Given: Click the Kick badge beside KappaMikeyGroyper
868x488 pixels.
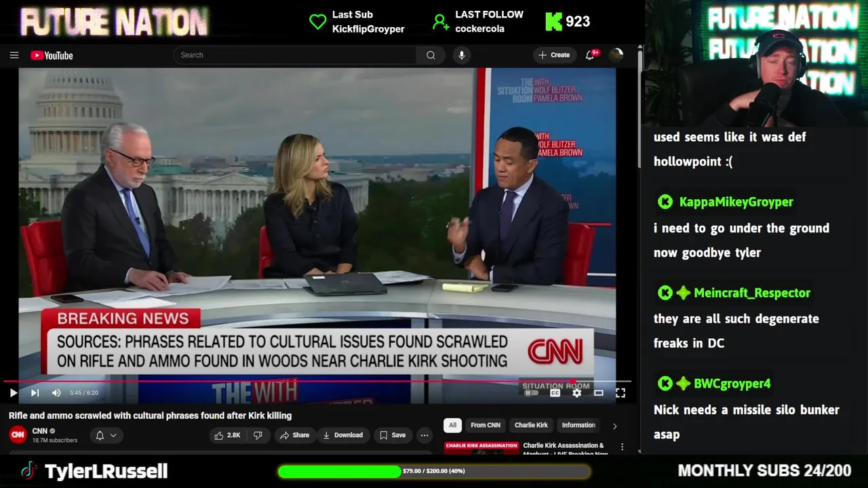Looking at the screenshot, I should tap(665, 202).
